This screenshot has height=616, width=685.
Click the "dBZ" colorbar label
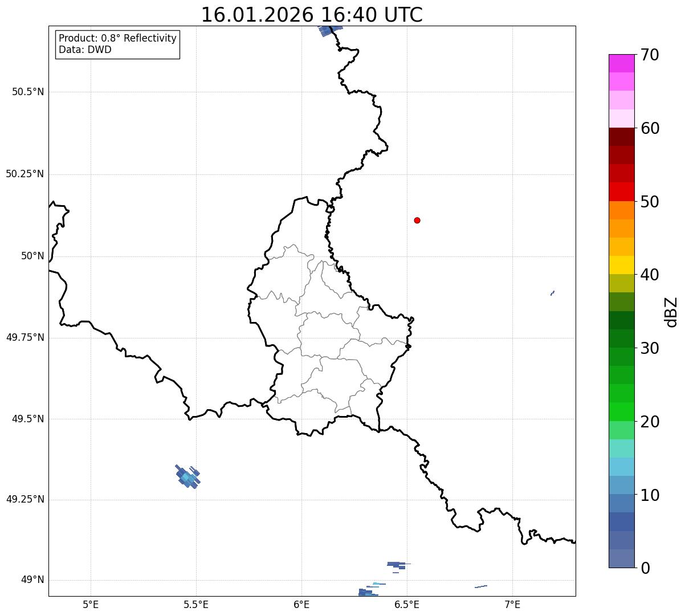[x=671, y=311]
